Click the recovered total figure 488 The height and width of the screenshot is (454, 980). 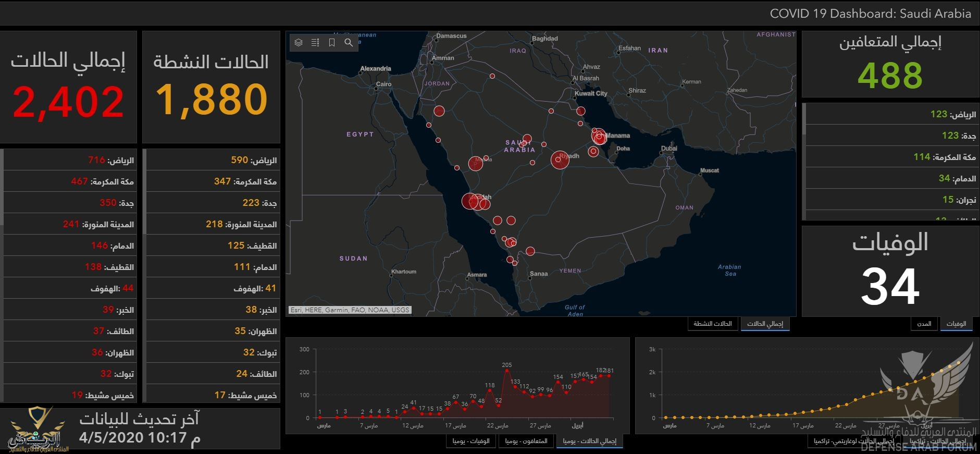point(890,76)
